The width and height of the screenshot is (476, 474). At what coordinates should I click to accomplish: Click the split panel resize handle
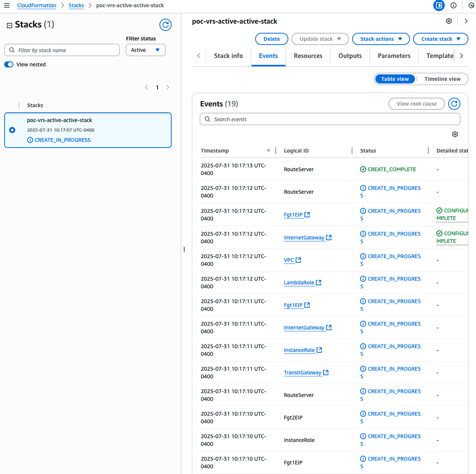coord(184,249)
